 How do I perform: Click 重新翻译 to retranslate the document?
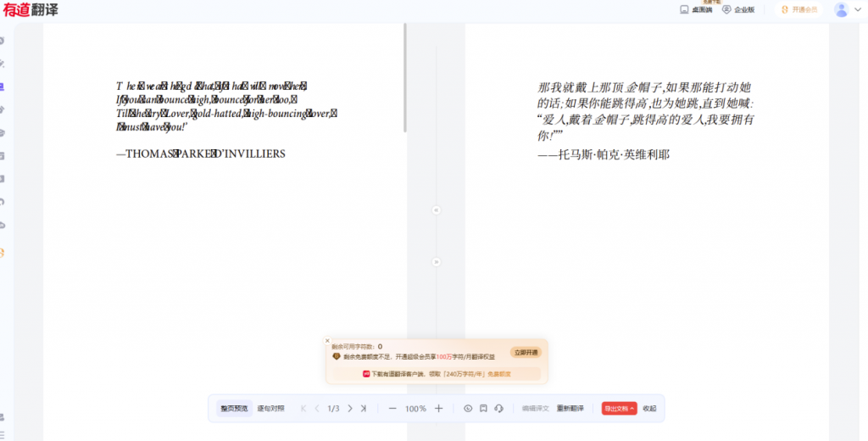570,408
